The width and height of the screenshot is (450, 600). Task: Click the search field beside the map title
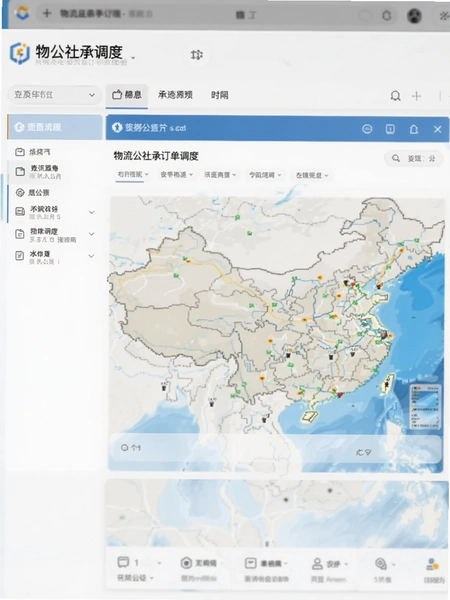point(413,158)
